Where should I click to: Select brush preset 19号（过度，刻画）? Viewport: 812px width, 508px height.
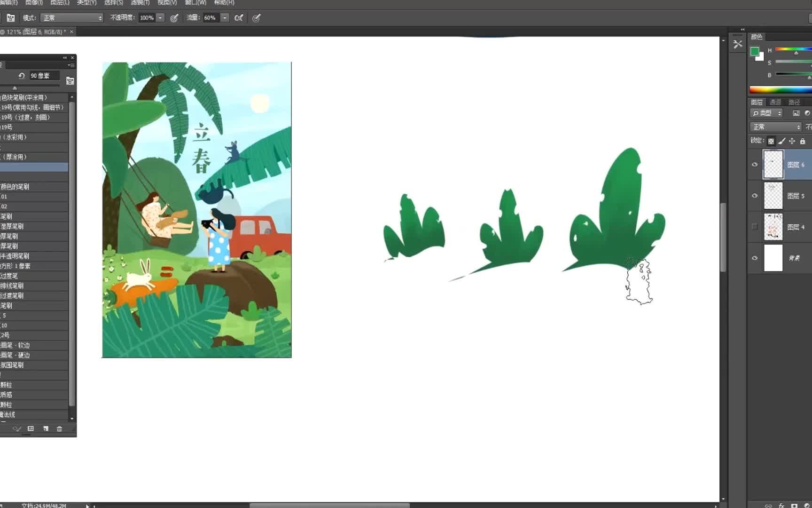34,118
